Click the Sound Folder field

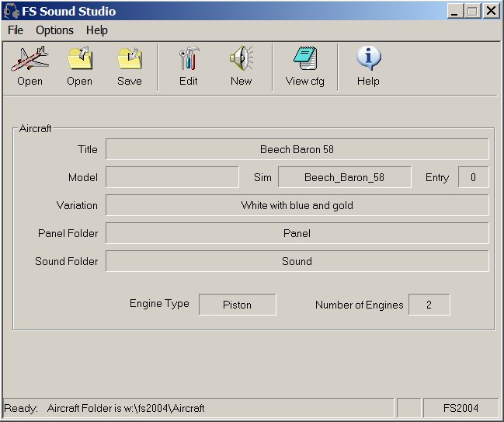[297, 261]
